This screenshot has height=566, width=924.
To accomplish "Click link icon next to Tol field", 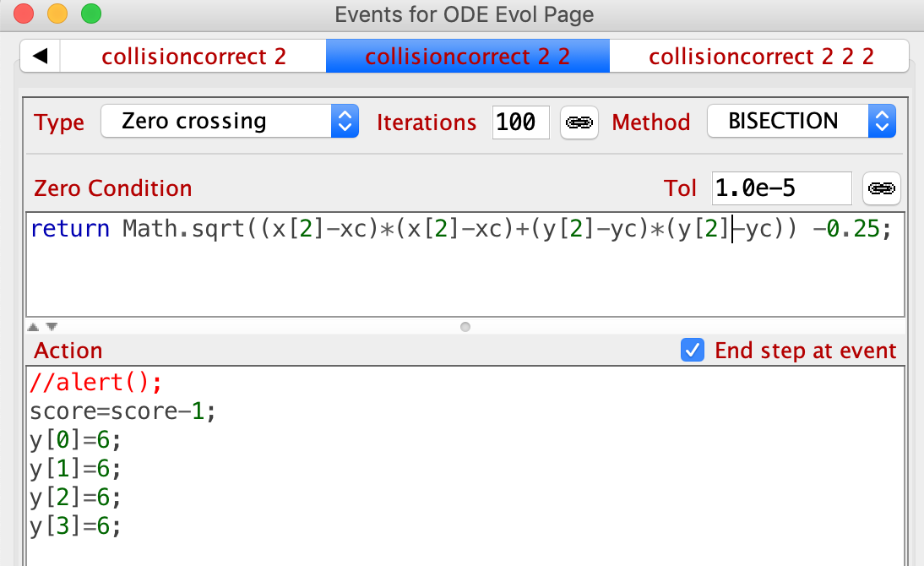I will [x=882, y=188].
